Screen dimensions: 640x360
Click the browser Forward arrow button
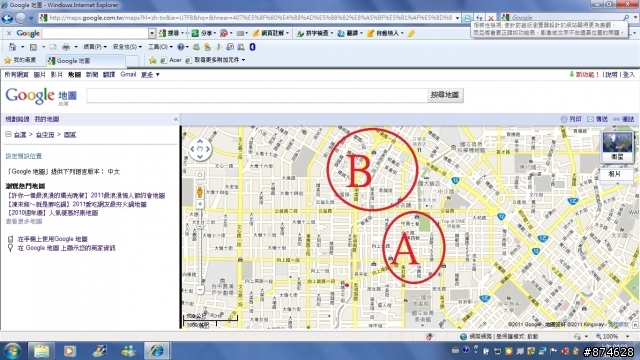tap(20, 18)
